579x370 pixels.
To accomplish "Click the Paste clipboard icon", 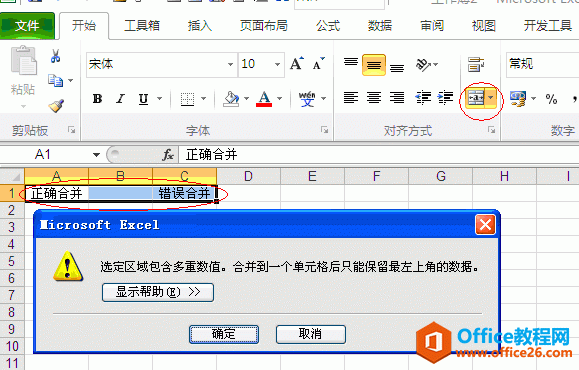I will pos(23,61).
